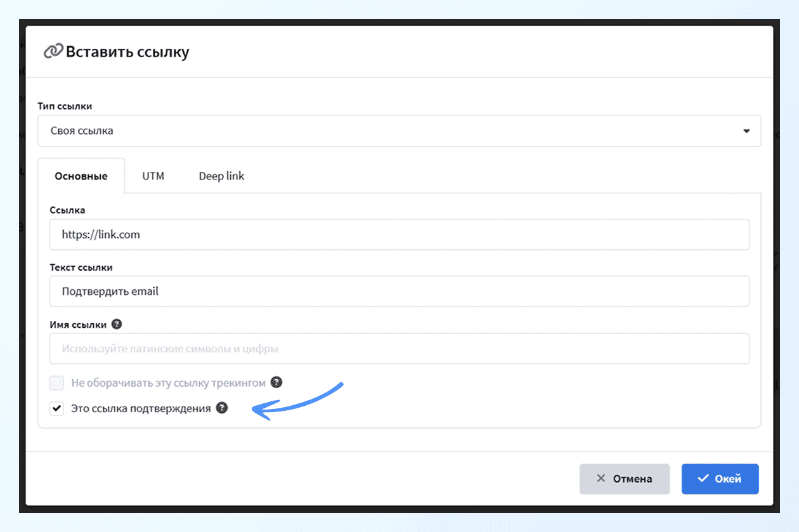Click the Это ссылка подтверждения label text

click(x=141, y=409)
